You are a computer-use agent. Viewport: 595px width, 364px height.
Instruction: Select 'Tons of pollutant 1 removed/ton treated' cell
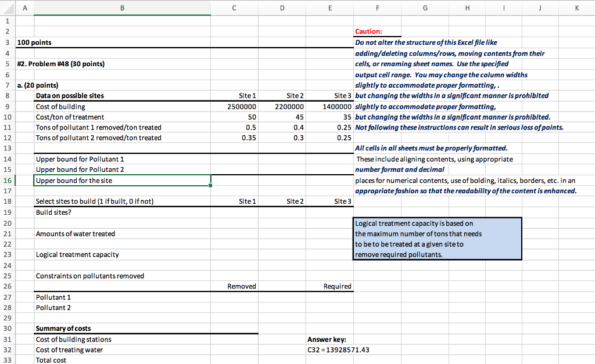(x=122, y=127)
